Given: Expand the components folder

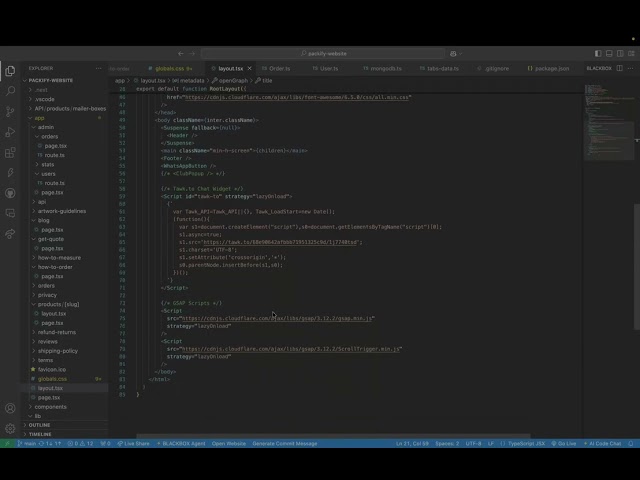Looking at the screenshot, I should (x=50, y=407).
